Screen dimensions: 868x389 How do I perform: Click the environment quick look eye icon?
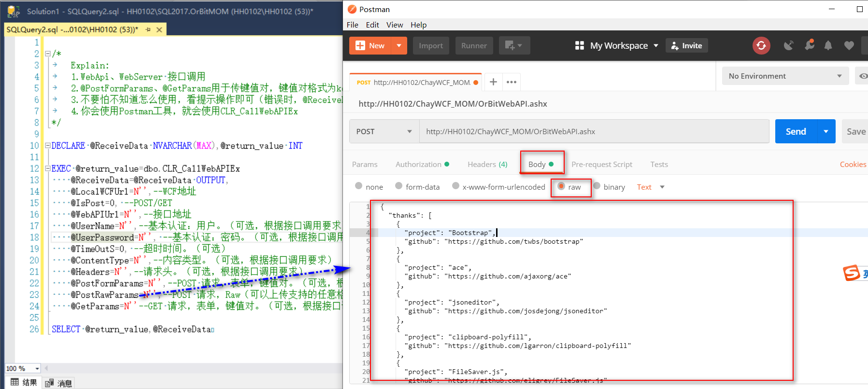pyautogui.click(x=863, y=76)
